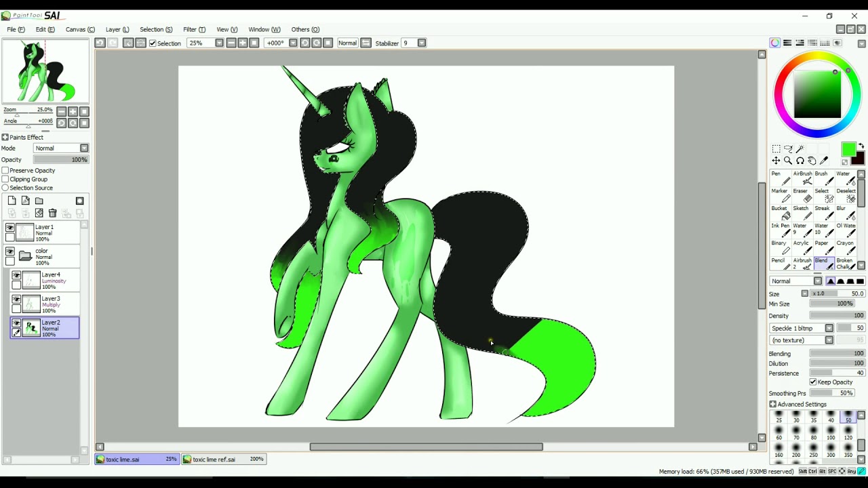Delete the selected layer with trash icon
The height and width of the screenshot is (488, 868).
[52, 213]
